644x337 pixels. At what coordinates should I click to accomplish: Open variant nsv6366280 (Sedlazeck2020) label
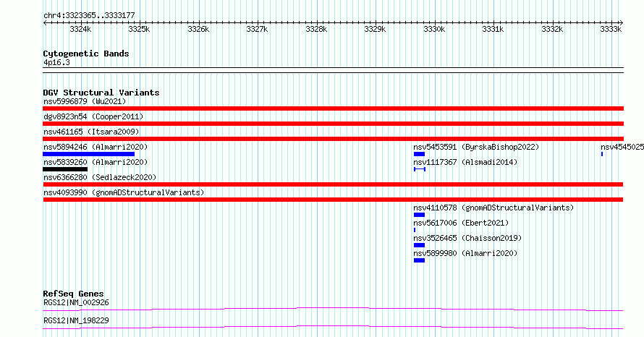pos(100,177)
